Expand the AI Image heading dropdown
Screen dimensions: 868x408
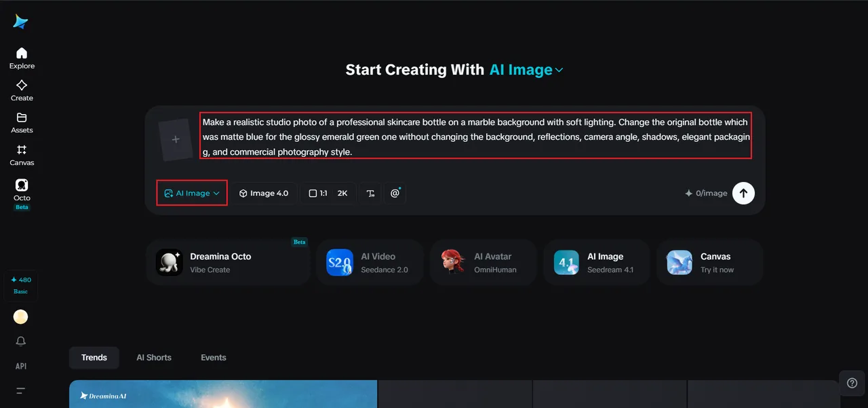tap(526, 70)
